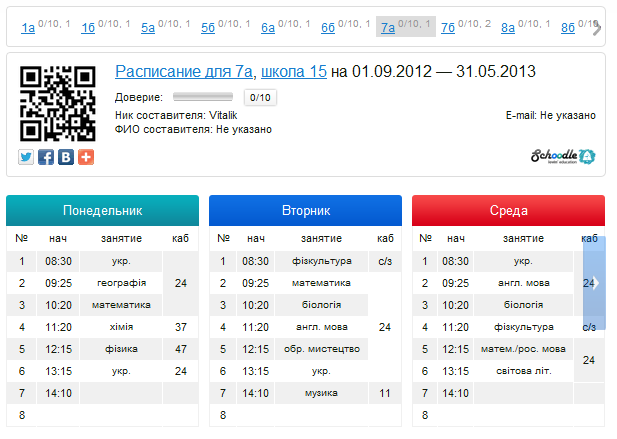Screen dimensions: 617x439
Task: Click the Вторник day header
Action: tap(306, 210)
